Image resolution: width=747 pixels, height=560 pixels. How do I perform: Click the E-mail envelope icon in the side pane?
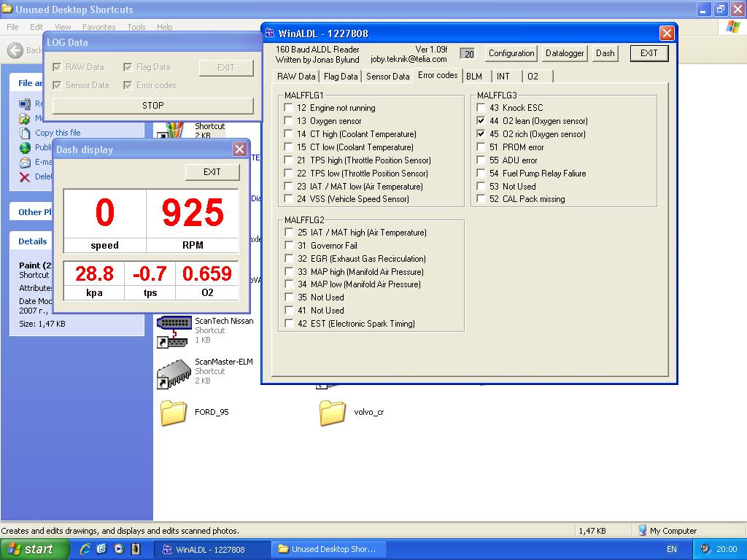25,163
